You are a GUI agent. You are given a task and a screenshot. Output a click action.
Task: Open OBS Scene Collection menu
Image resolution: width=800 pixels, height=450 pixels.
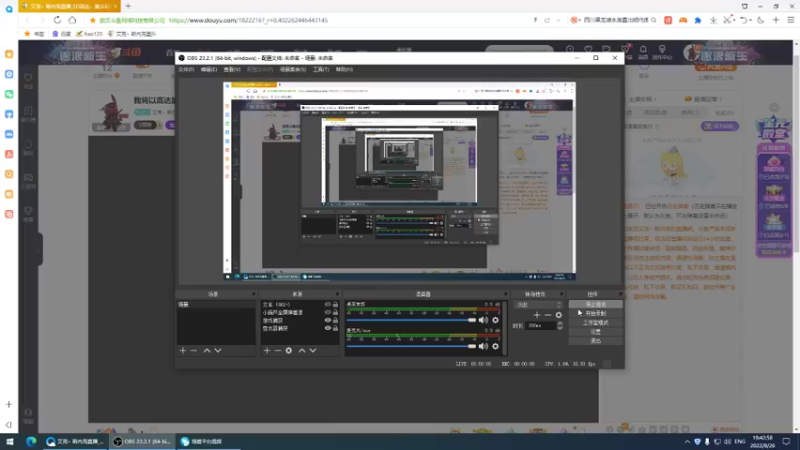coord(293,69)
